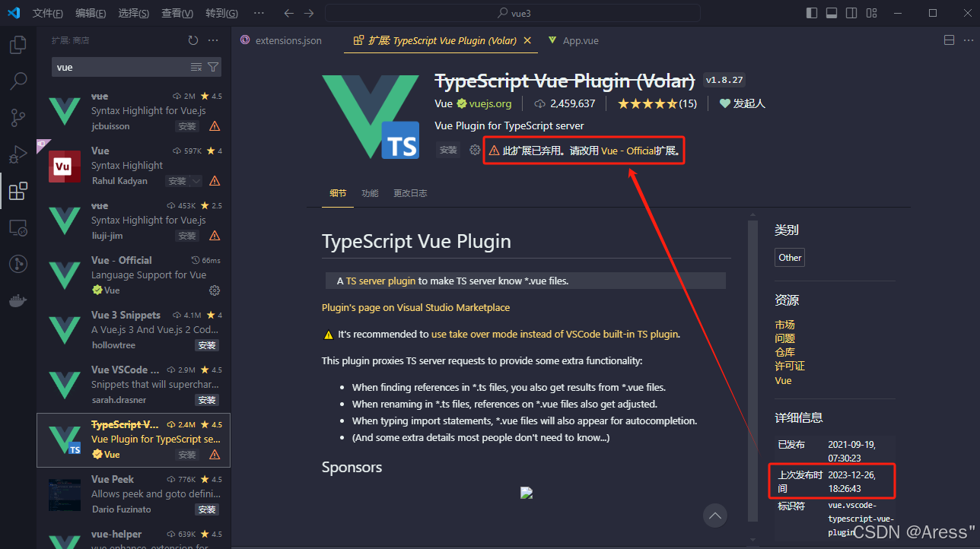Click the scroll-to-top arrow button
The height and width of the screenshot is (549, 980).
714,515
